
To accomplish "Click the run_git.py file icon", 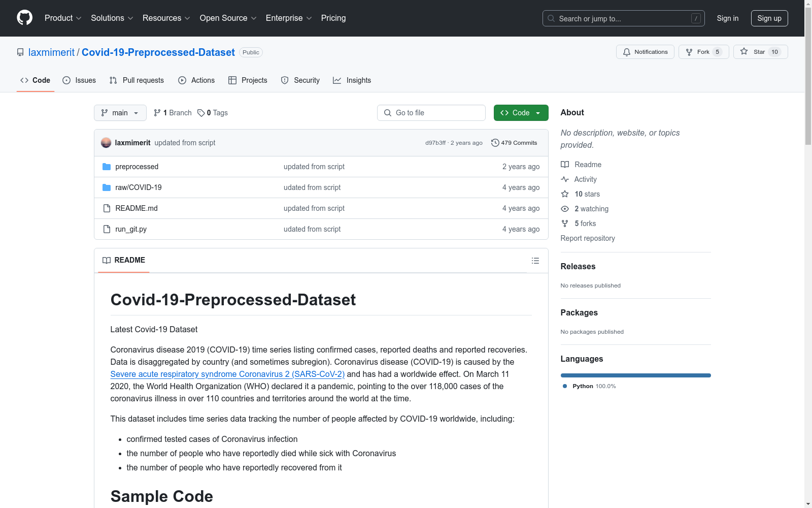I will pyautogui.click(x=107, y=229).
